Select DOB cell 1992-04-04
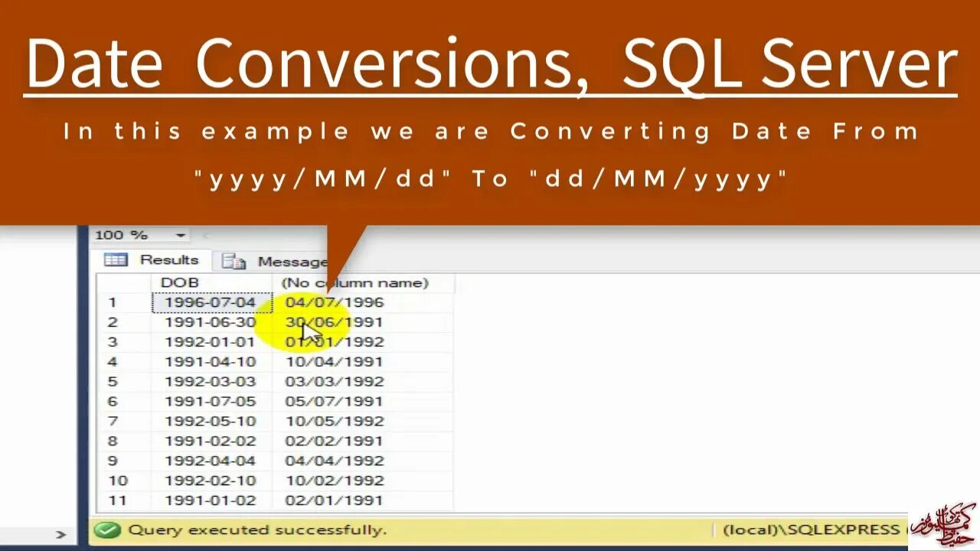Image resolution: width=980 pixels, height=551 pixels. (x=211, y=461)
